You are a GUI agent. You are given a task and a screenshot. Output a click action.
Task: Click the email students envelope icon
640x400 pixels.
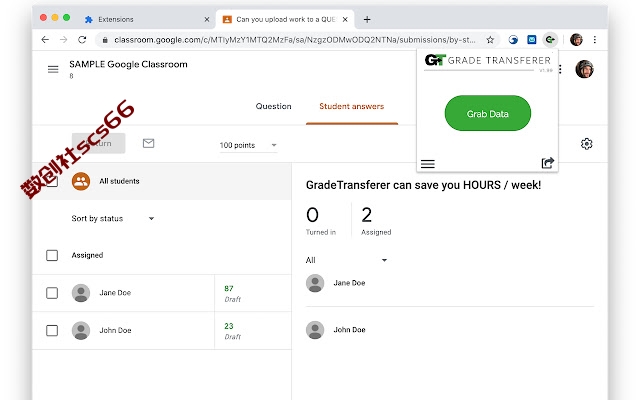pos(149,143)
